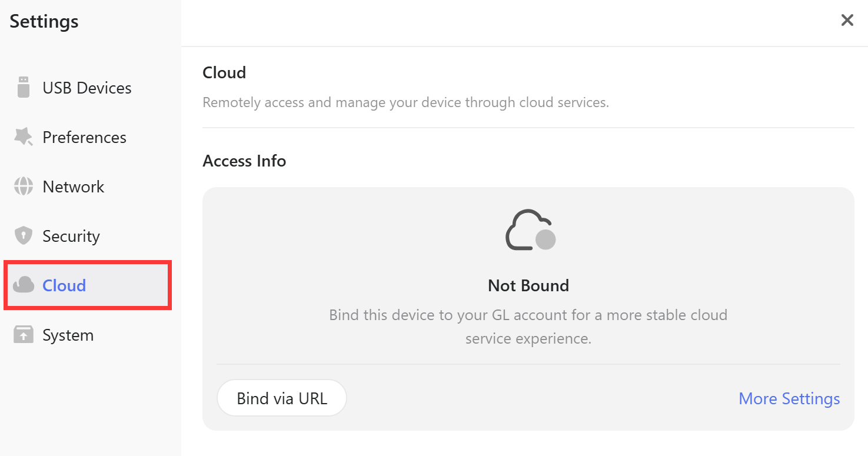Click the System upload box icon
The width and height of the screenshot is (868, 456).
pyautogui.click(x=24, y=334)
